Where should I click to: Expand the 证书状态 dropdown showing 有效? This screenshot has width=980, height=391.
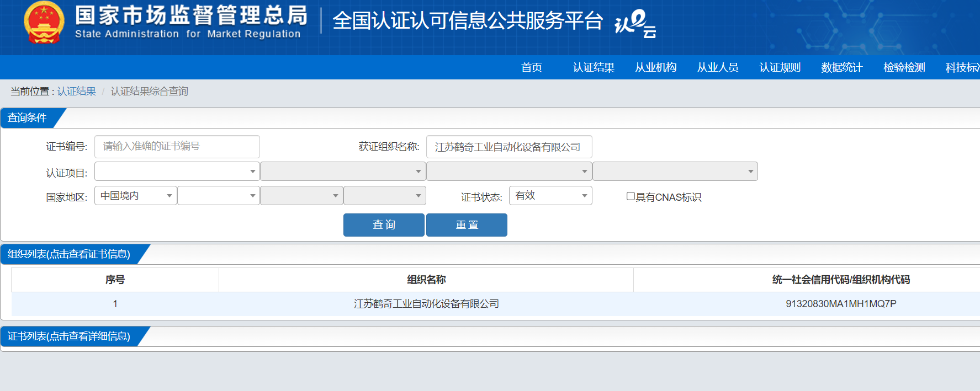[550, 196]
